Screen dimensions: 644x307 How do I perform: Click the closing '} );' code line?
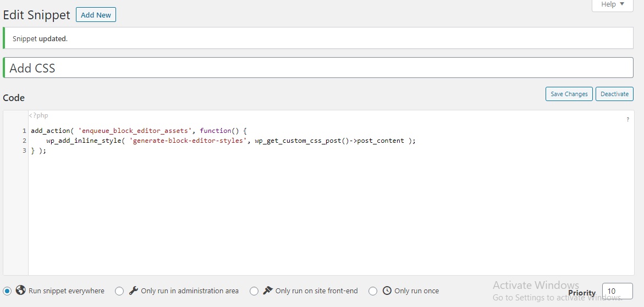point(38,150)
